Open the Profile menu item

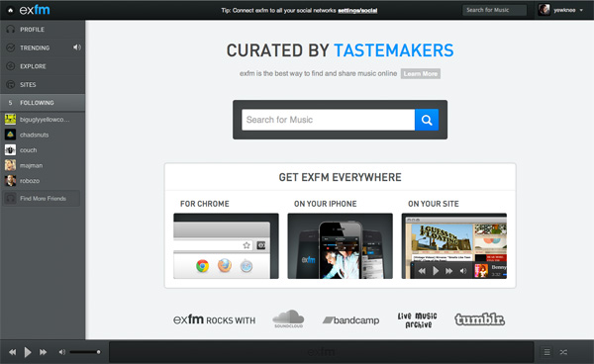[x=33, y=29]
